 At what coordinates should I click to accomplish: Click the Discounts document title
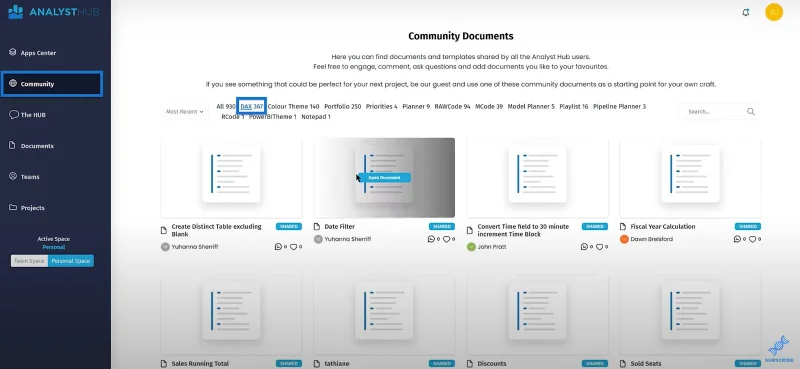coord(492,364)
